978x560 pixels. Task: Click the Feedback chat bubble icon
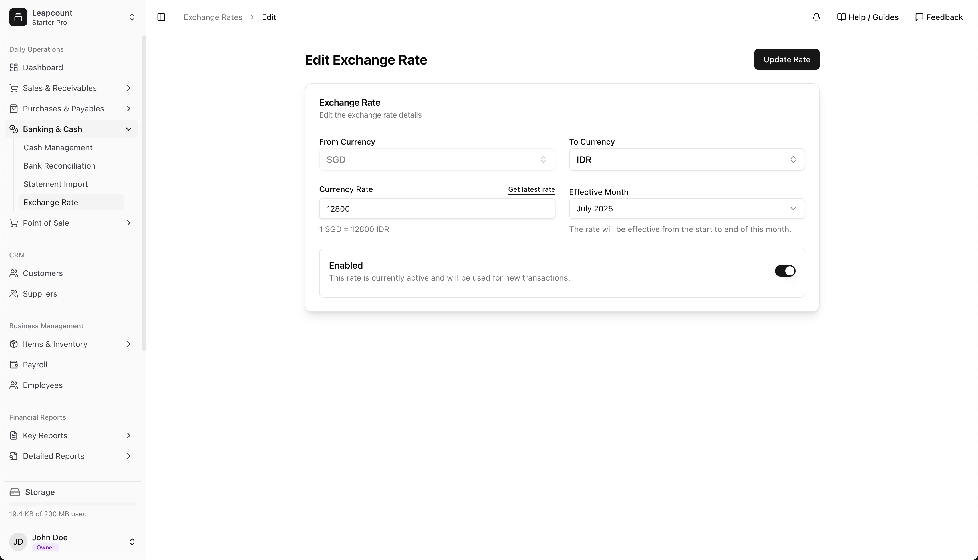click(919, 17)
